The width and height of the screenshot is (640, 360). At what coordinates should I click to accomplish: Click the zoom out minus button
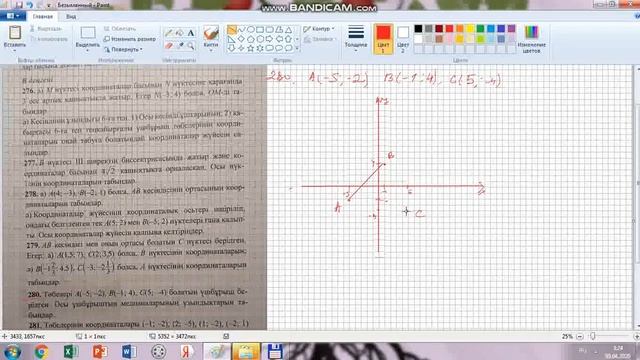pyautogui.click(x=580, y=336)
